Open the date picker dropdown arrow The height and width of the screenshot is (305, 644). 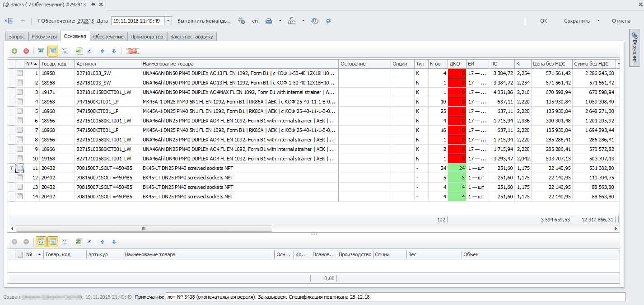pos(168,21)
